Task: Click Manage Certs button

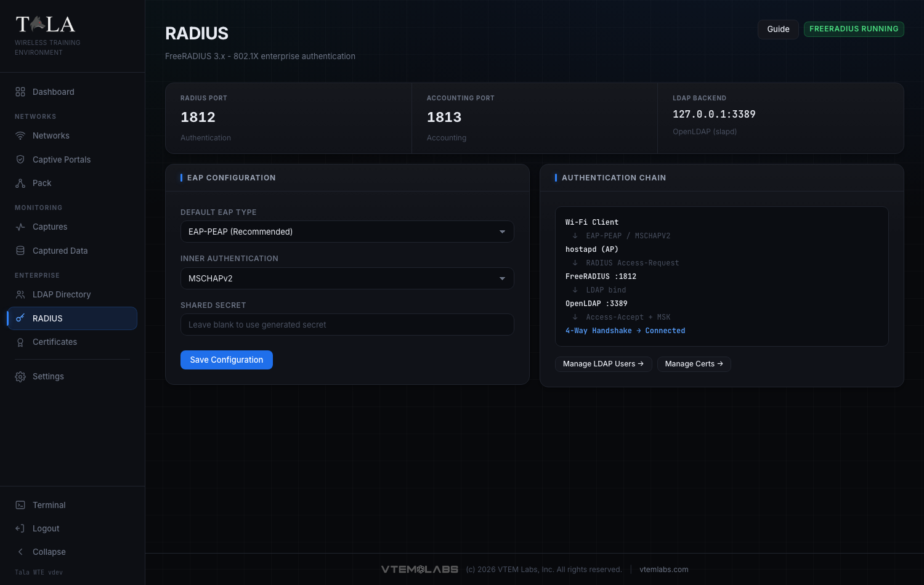Action: tap(694, 364)
